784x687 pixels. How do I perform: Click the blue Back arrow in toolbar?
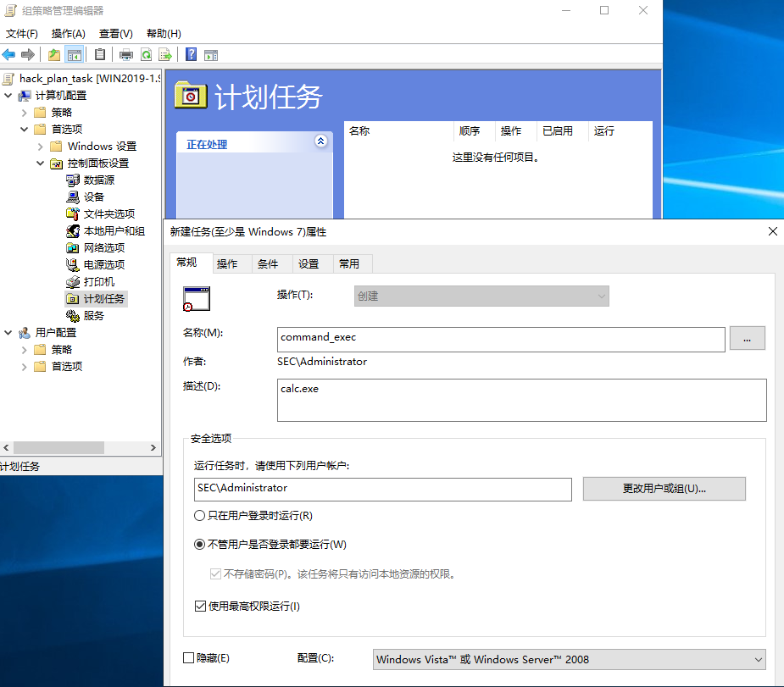click(9, 54)
